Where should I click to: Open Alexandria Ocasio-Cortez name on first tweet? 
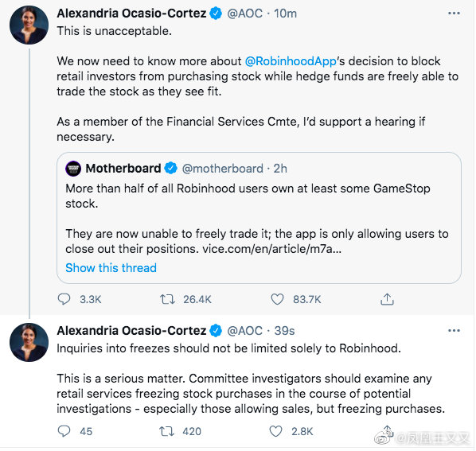(131, 14)
